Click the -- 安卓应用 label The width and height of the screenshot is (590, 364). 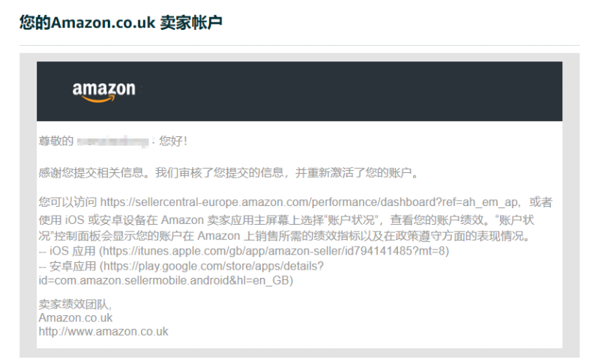coord(67,266)
